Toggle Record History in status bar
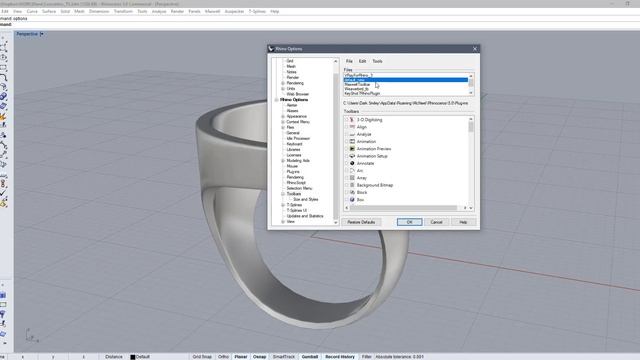The width and height of the screenshot is (640, 360). 340,357
